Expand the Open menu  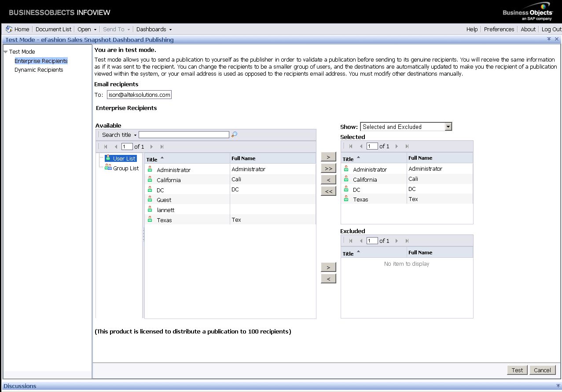coord(87,29)
